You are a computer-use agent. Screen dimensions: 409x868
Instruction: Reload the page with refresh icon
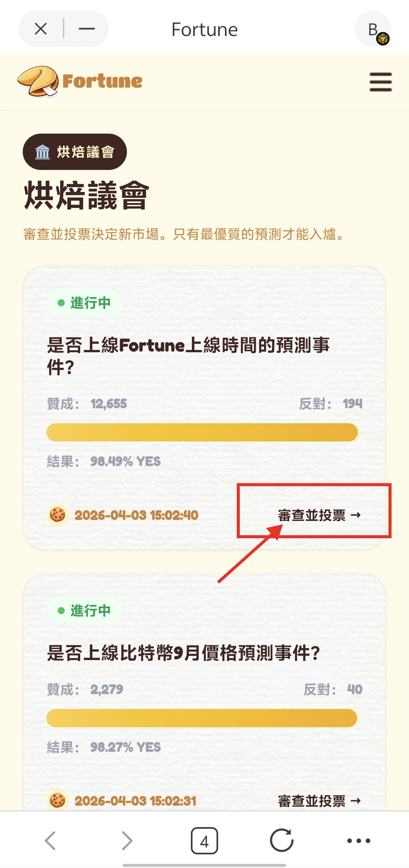coord(281,840)
